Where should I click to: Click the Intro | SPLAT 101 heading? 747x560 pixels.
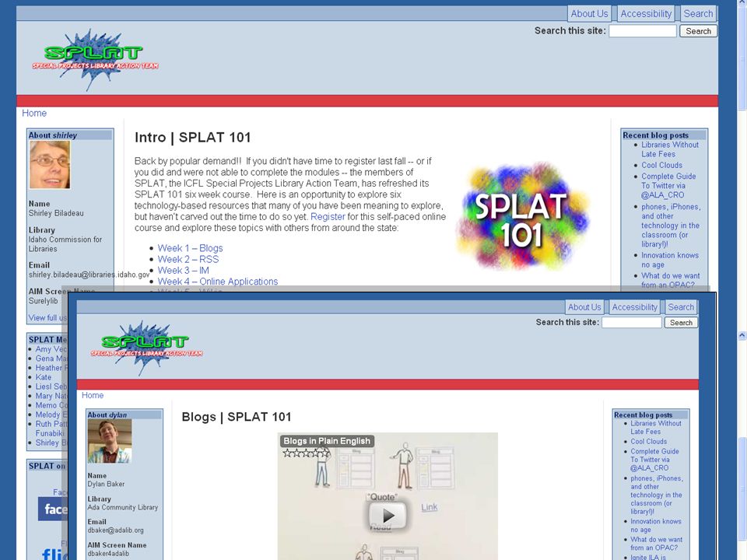pyautogui.click(x=192, y=138)
